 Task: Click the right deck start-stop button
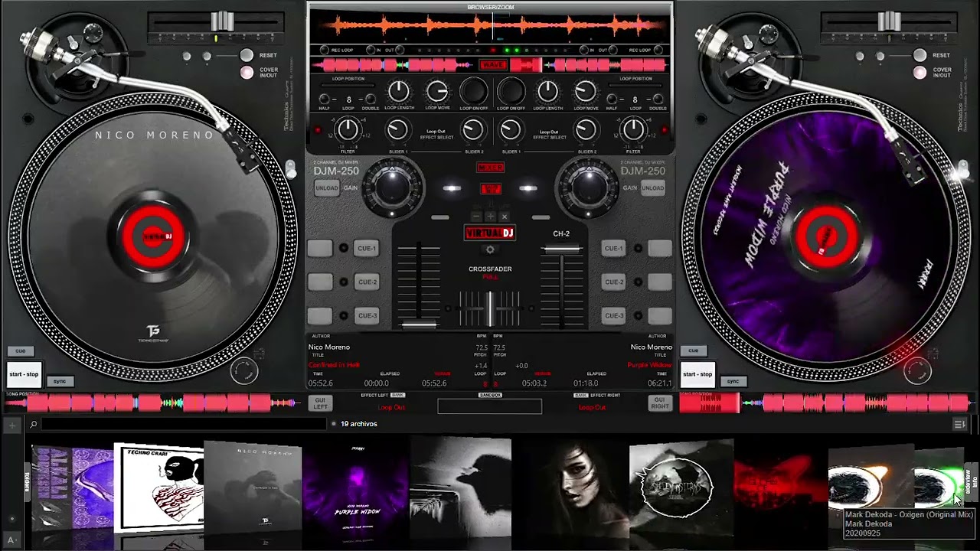coord(697,374)
